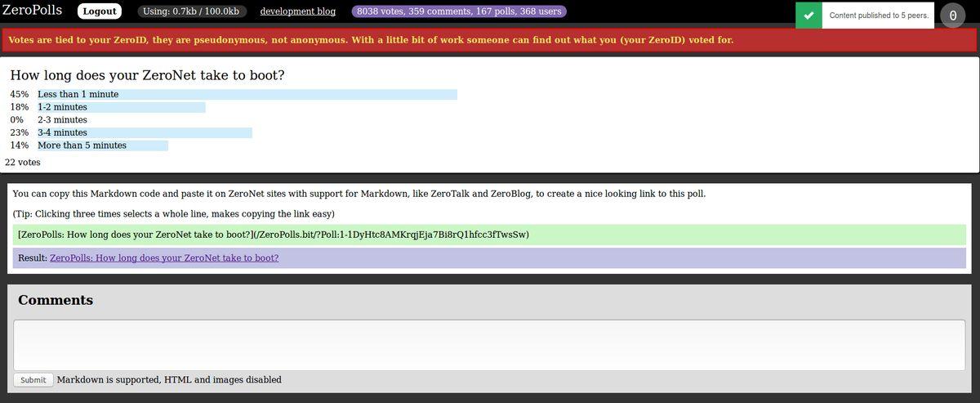
Task: Vote for '2-3 minutes' option
Action: [x=62, y=120]
